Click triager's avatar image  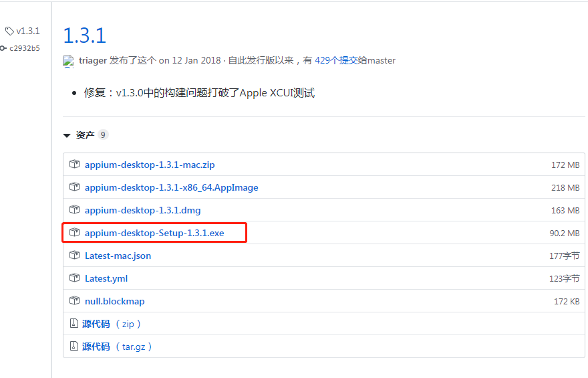(68, 61)
